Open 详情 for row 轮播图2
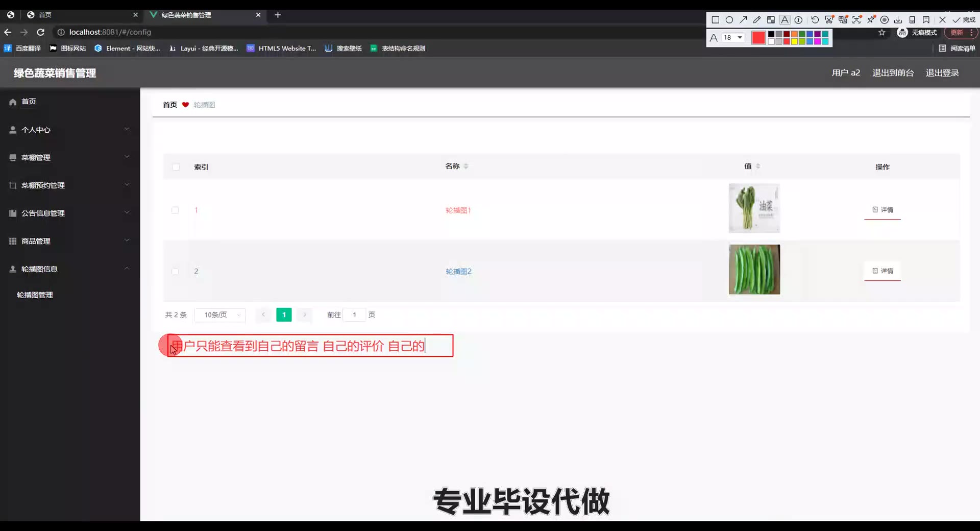 click(883, 271)
